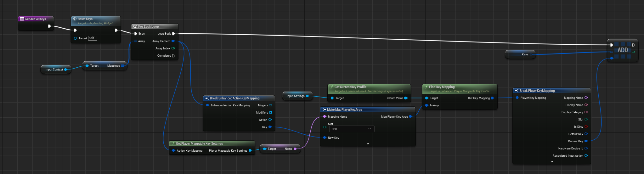Click the Return Value pin on Get Current Key Profile
Viewport: 644px width, 174px height.
tap(406, 98)
